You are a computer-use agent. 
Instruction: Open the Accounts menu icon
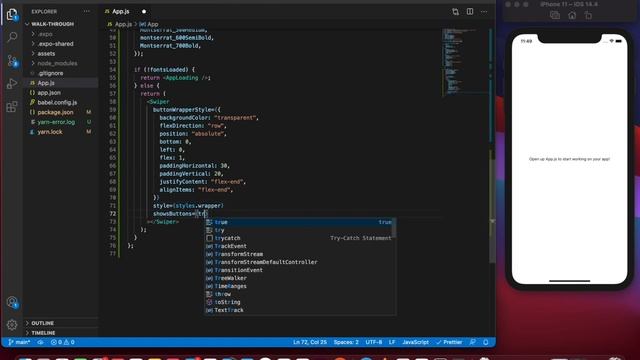(x=12, y=302)
